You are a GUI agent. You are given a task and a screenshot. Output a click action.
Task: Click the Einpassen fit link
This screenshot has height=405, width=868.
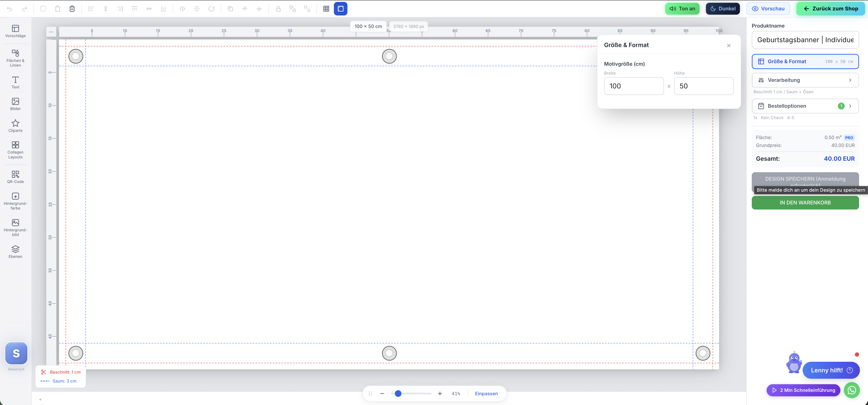486,394
